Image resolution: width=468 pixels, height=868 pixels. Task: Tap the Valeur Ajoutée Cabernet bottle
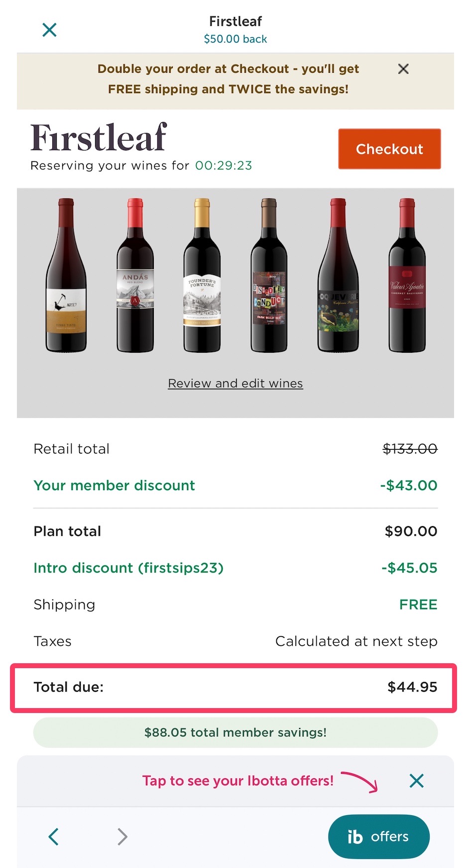click(x=407, y=276)
